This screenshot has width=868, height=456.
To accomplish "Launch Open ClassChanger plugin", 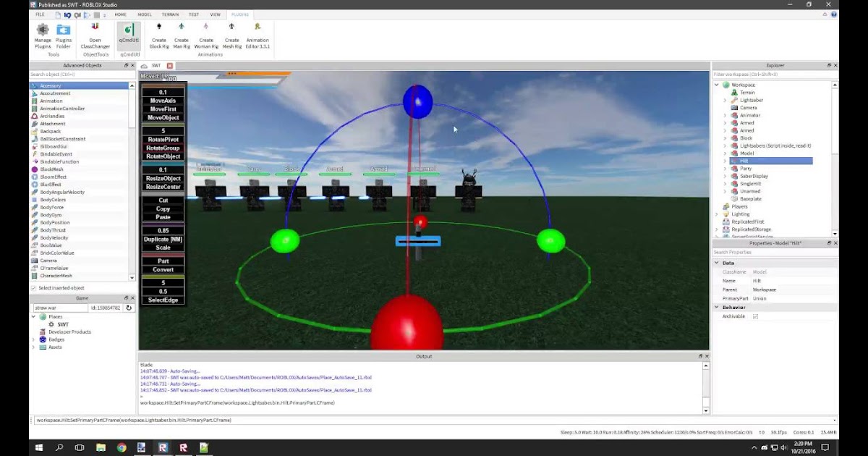I will tap(95, 35).
